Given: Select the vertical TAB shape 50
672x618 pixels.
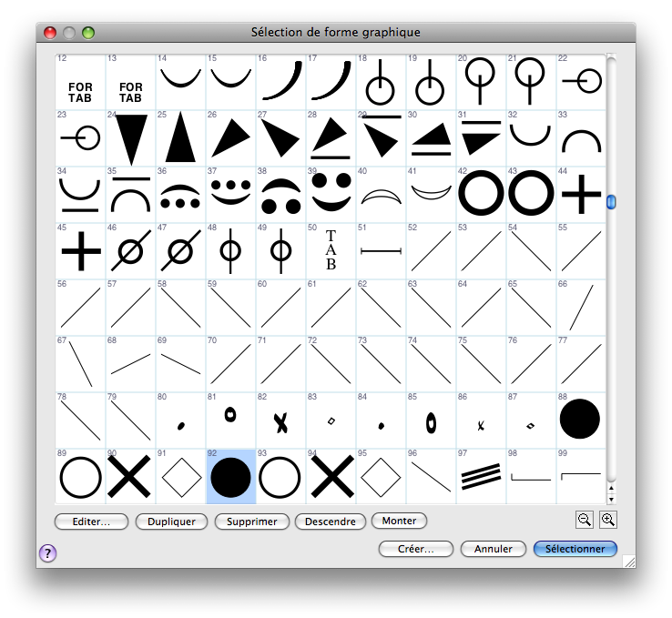Looking at the screenshot, I should [x=331, y=250].
